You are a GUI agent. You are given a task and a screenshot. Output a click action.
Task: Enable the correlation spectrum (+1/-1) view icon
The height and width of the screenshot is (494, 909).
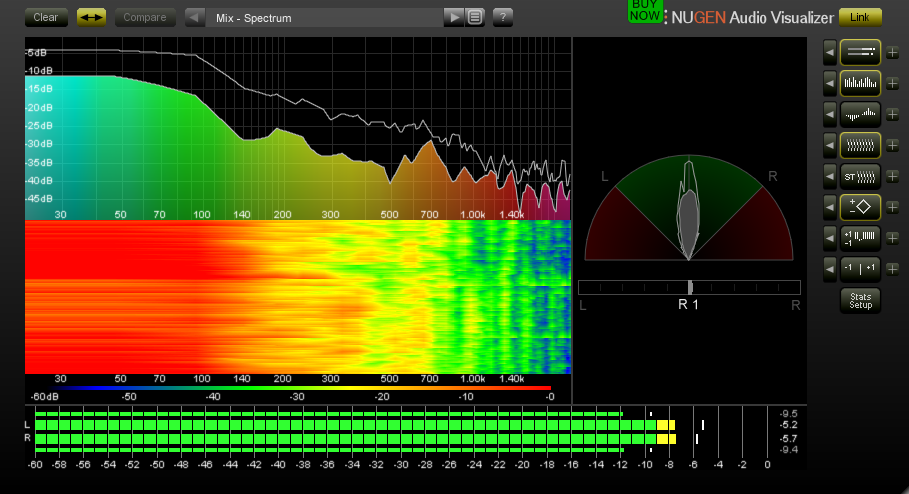point(860,239)
